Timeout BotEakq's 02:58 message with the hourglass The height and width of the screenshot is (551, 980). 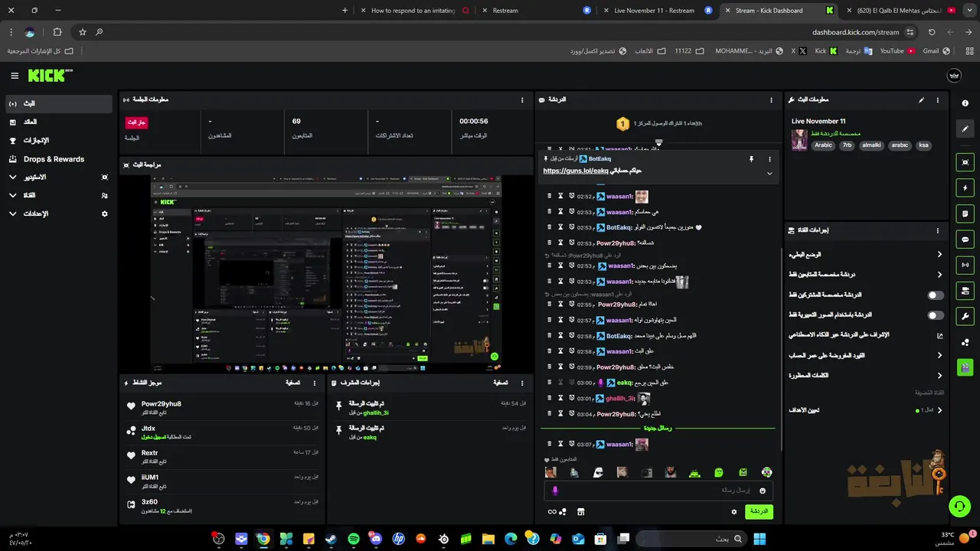point(560,336)
